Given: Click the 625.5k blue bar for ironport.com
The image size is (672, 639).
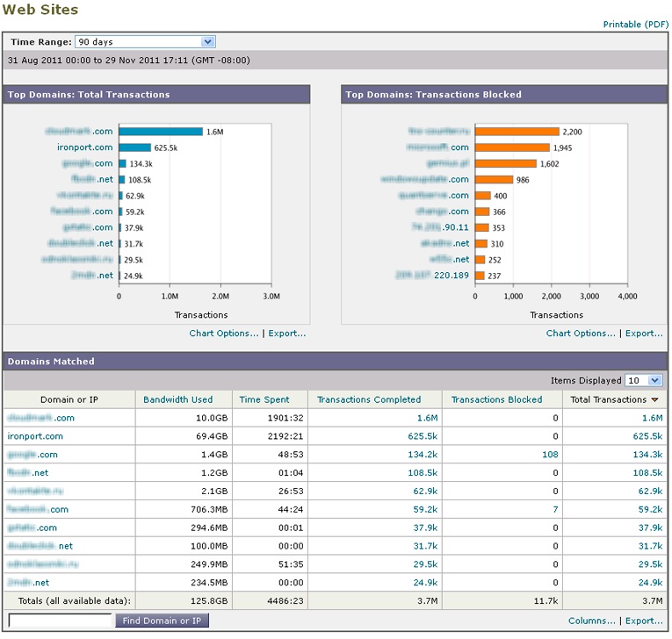Looking at the screenshot, I should (135, 147).
